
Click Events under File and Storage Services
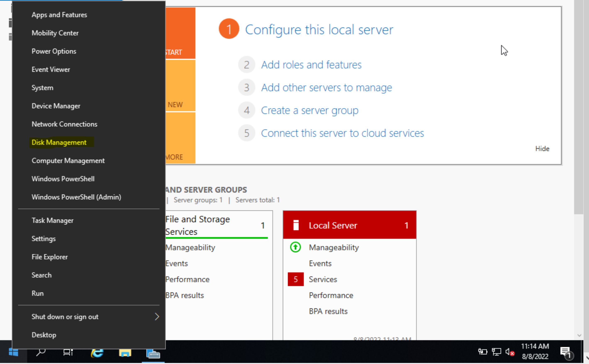click(176, 263)
